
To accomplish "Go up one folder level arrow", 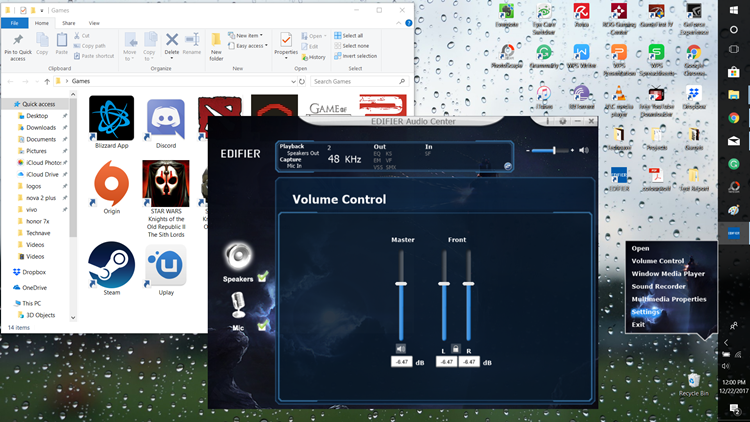I will [x=47, y=81].
